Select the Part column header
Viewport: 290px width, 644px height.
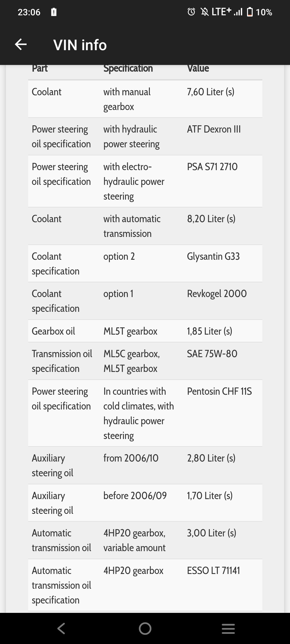(40, 69)
